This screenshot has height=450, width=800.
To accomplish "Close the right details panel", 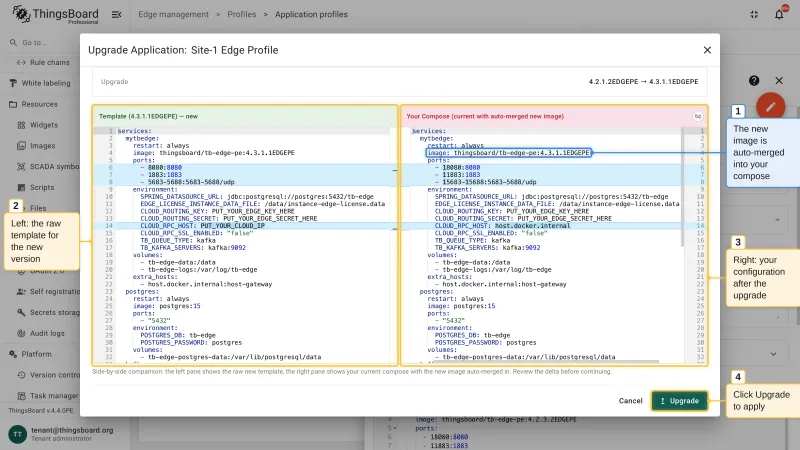I will (x=779, y=81).
